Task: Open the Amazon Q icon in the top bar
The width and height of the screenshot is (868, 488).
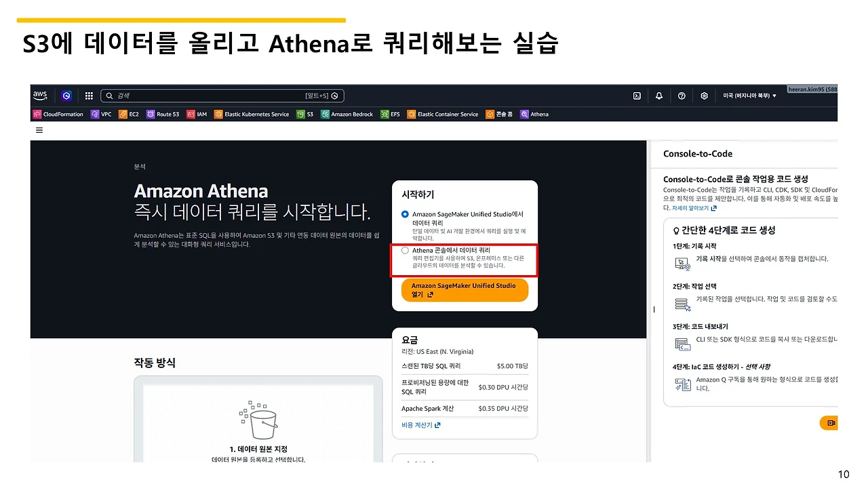Action: pos(66,96)
